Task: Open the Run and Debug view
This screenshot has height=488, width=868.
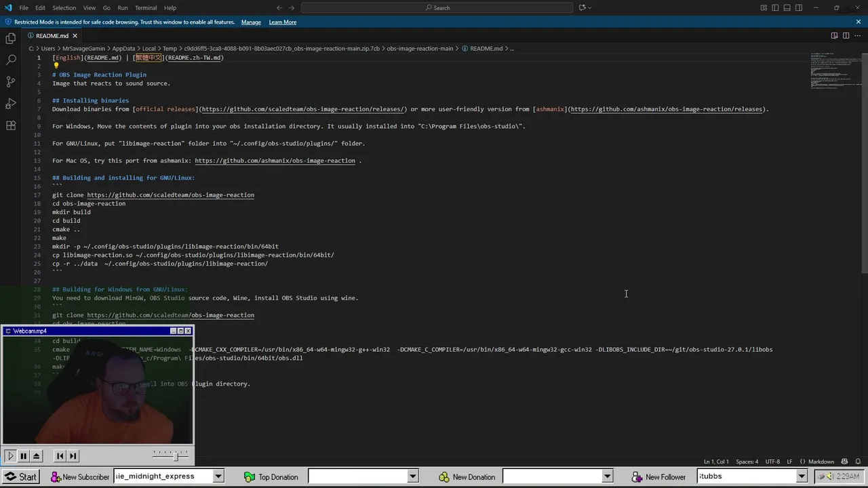Action: tap(11, 104)
